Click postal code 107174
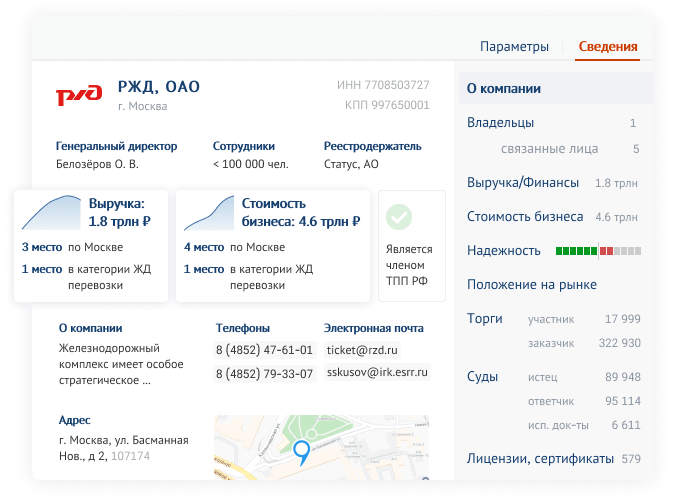685x496 pixels. click(x=130, y=456)
